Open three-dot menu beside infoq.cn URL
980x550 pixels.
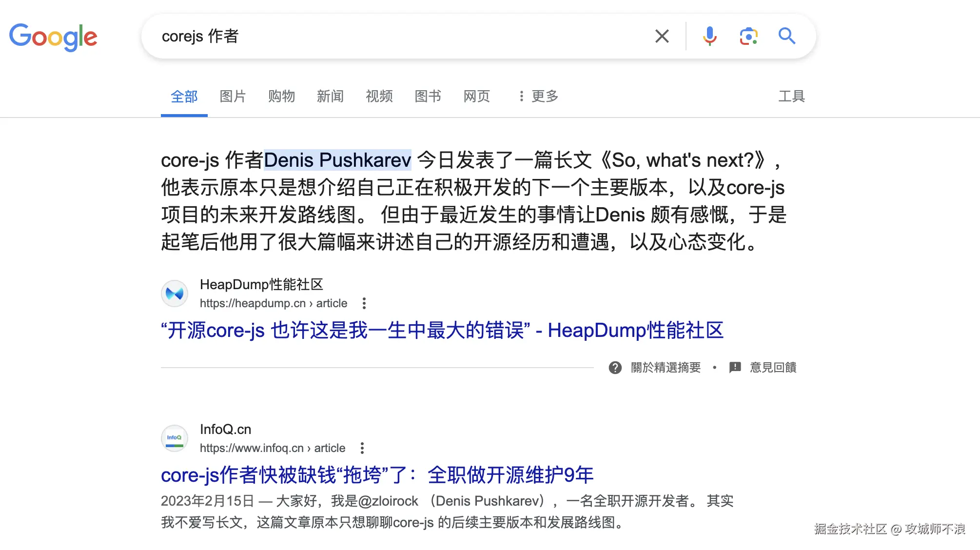[x=362, y=448]
